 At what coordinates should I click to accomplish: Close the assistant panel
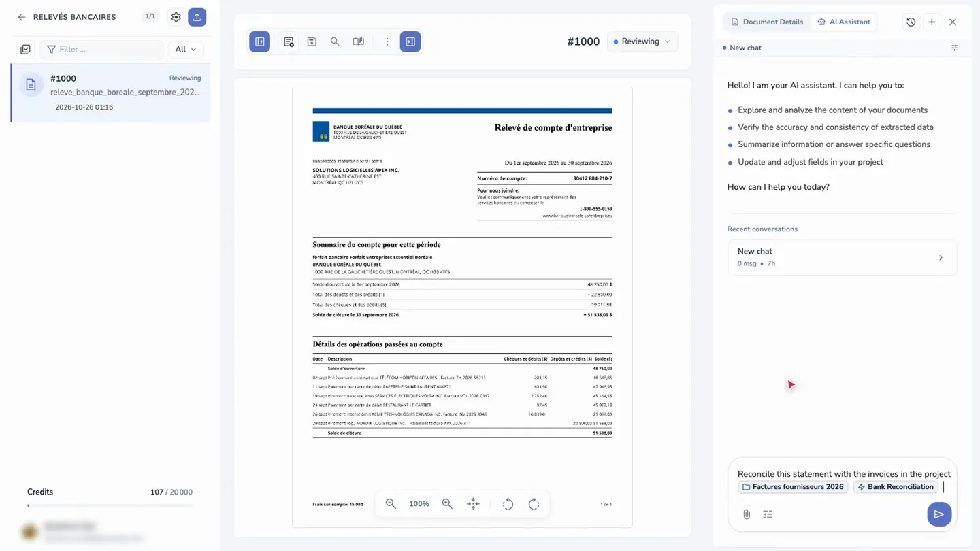coord(953,22)
